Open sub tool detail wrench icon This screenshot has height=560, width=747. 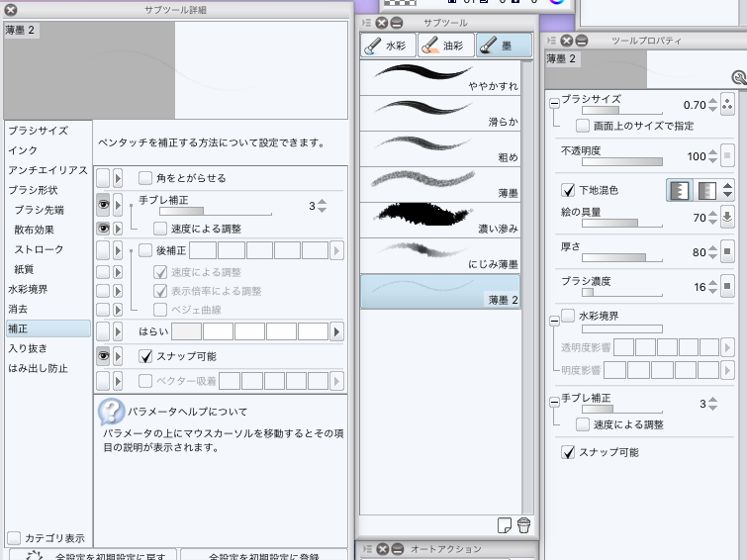738,77
